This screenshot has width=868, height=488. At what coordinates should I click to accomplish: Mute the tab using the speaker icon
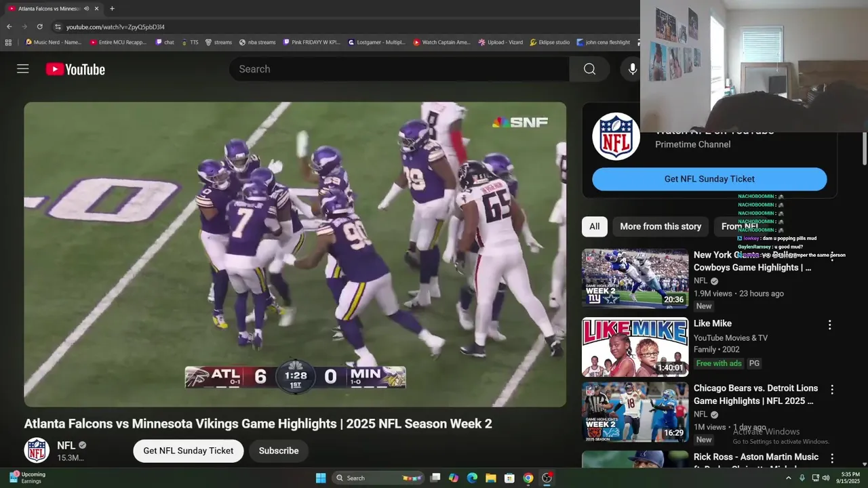coord(87,9)
